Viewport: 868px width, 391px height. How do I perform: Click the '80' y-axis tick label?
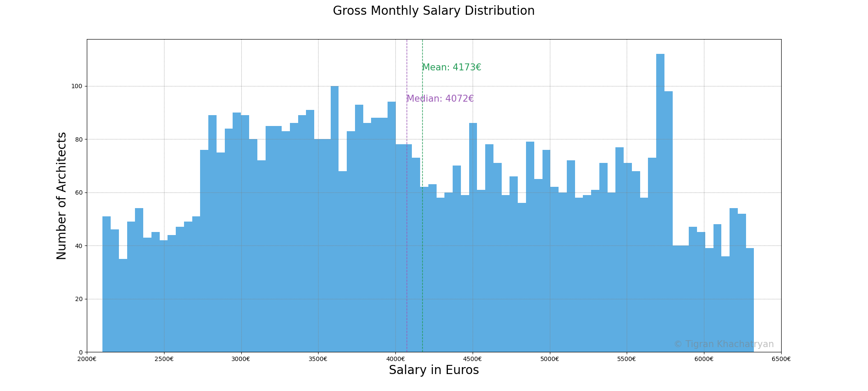(x=79, y=139)
